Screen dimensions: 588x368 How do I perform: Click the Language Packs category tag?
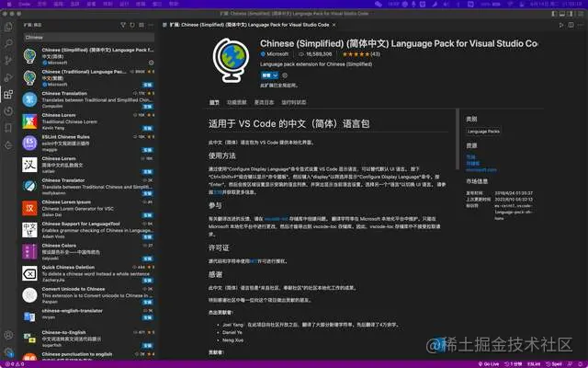[484, 132]
